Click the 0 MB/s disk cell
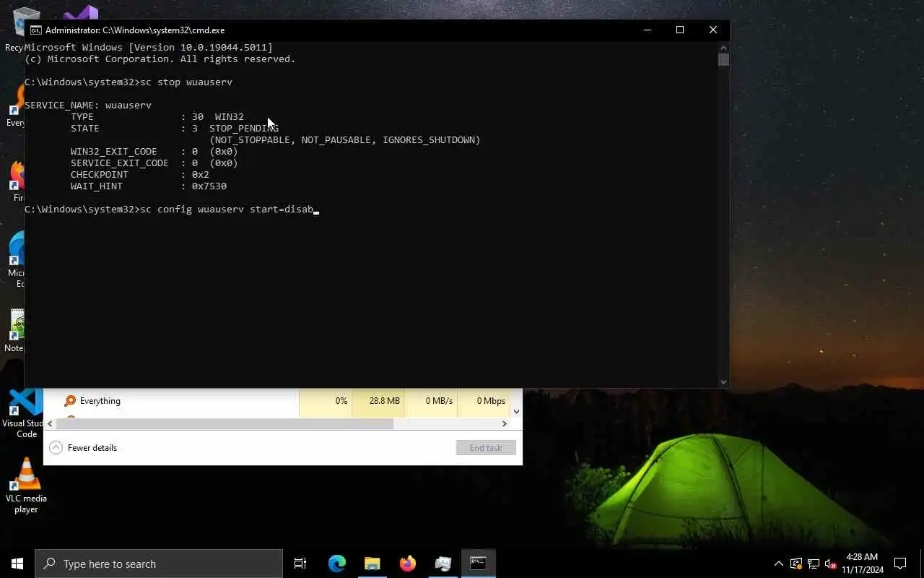Viewport: 924px width, 578px height. (x=431, y=401)
